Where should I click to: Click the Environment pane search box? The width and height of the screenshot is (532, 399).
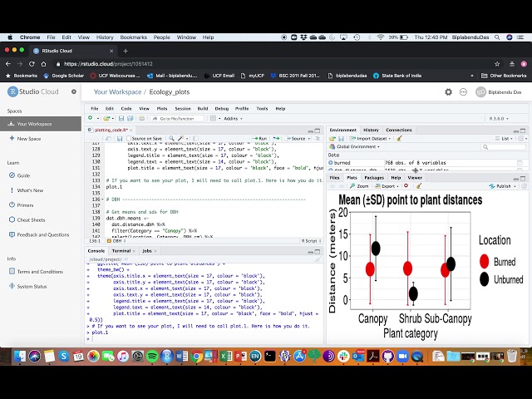(x=504, y=146)
